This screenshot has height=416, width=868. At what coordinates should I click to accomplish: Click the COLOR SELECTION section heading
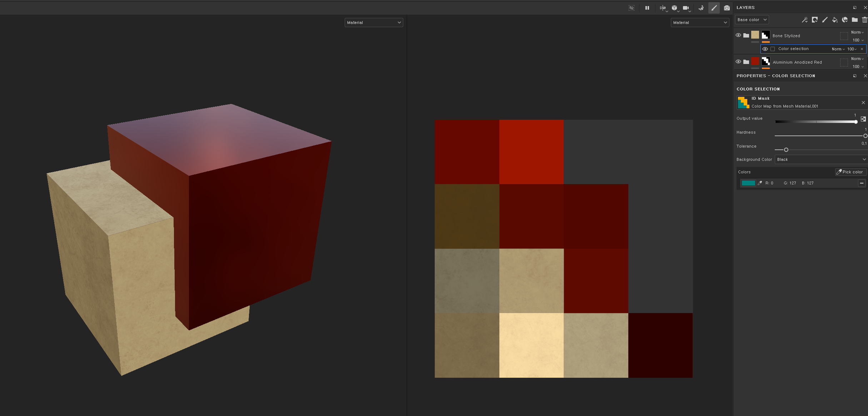coord(758,89)
